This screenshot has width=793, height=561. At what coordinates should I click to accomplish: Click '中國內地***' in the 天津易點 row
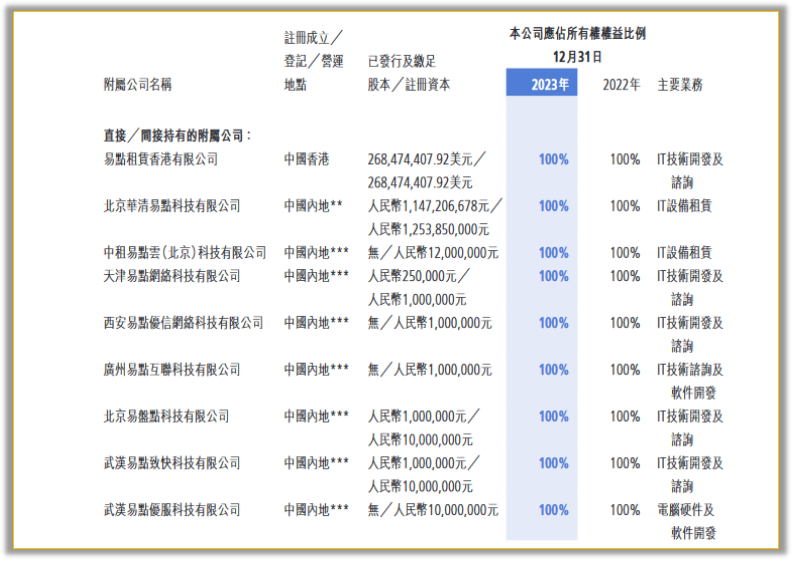tap(316, 276)
